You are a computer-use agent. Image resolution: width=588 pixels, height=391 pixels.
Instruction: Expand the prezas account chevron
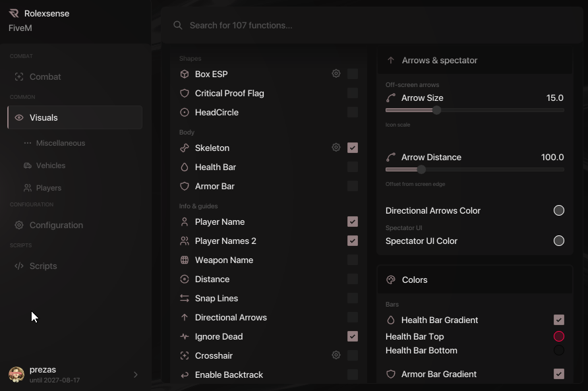click(x=136, y=375)
